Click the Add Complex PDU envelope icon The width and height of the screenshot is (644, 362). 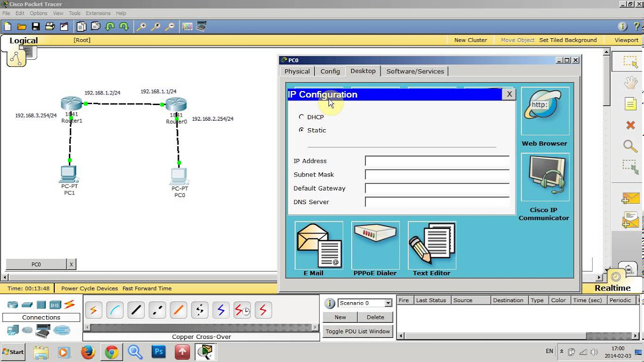coord(630,220)
